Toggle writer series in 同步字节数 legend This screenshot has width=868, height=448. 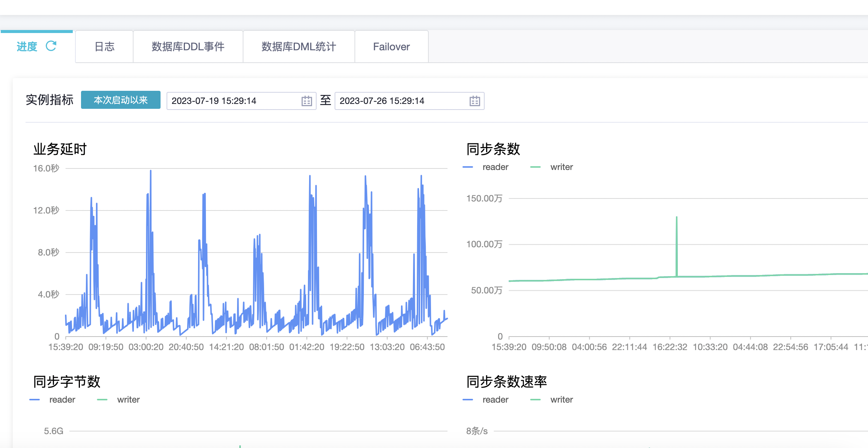tap(118, 400)
